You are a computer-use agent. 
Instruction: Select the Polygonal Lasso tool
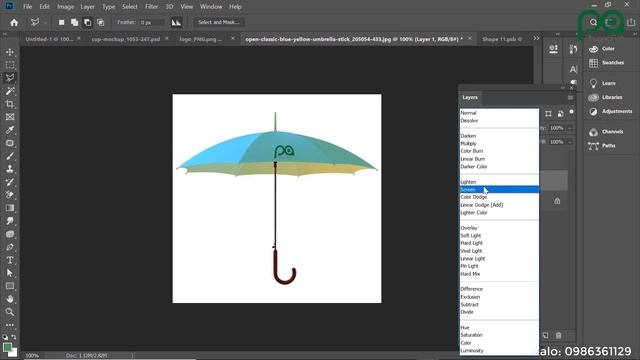[10, 78]
